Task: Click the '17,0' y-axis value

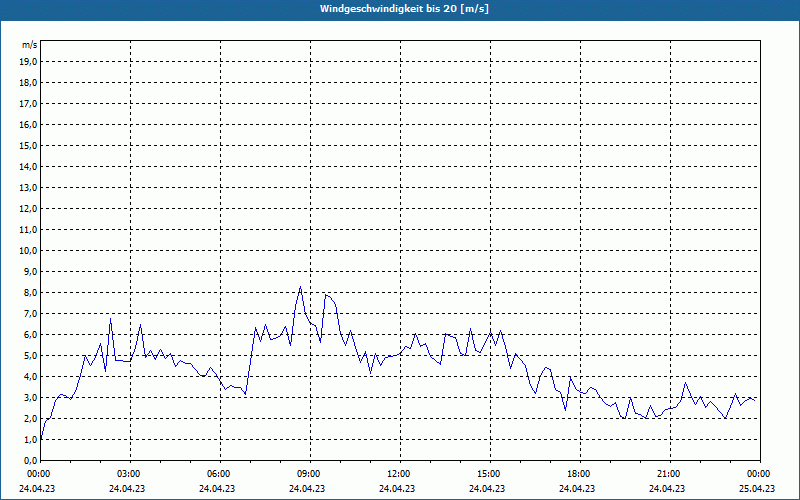Action: pyautogui.click(x=28, y=104)
